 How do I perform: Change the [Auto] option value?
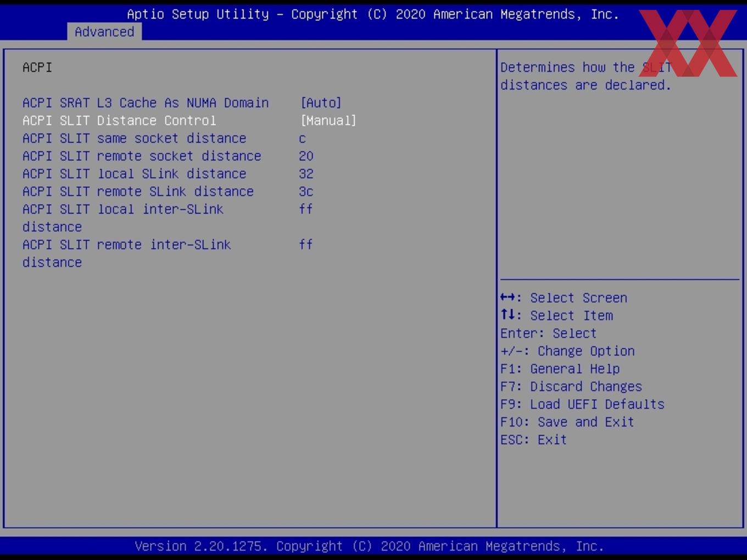pyautogui.click(x=321, y=103)
